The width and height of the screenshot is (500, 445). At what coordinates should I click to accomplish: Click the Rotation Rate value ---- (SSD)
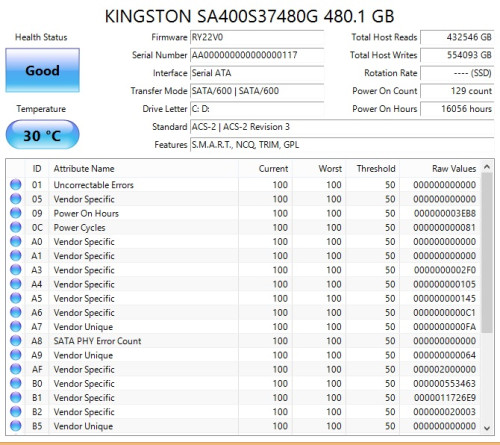tap(457, 73)
